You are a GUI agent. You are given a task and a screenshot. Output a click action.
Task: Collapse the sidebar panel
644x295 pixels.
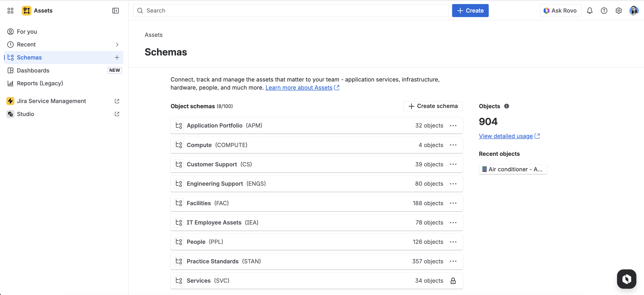coord(115,11)
